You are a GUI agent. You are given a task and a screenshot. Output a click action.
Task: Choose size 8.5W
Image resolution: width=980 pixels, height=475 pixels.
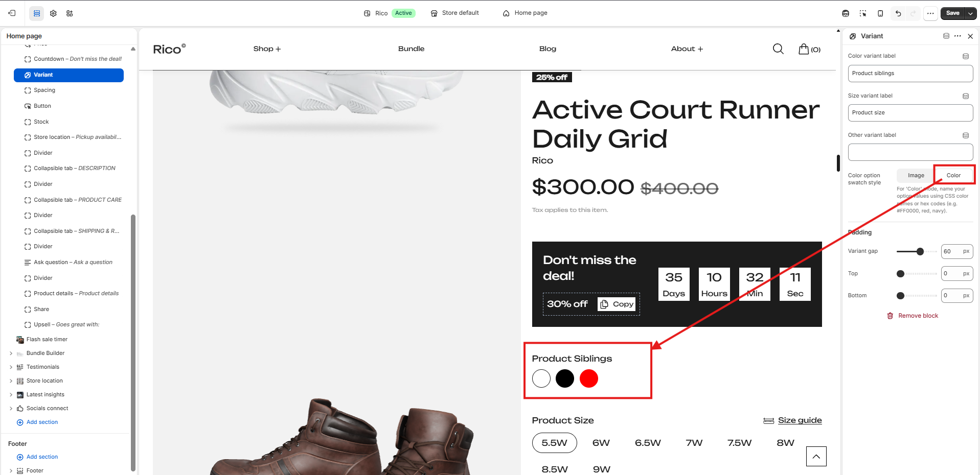[555, 469]
